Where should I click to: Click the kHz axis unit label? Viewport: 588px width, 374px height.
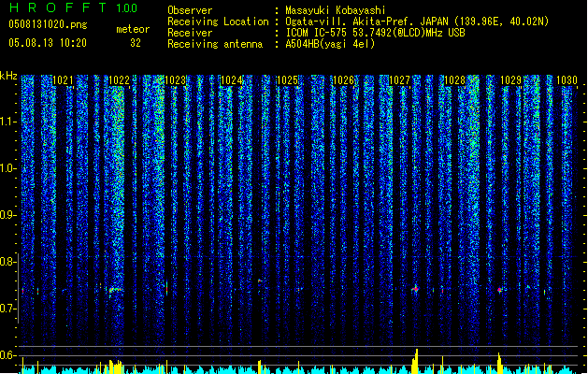8,76
